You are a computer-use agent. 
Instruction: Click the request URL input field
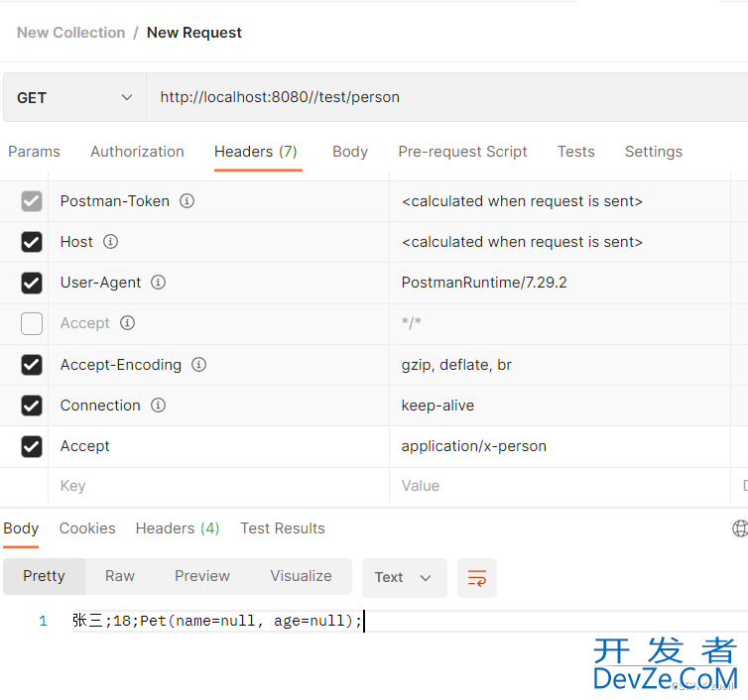pos(447,98)
